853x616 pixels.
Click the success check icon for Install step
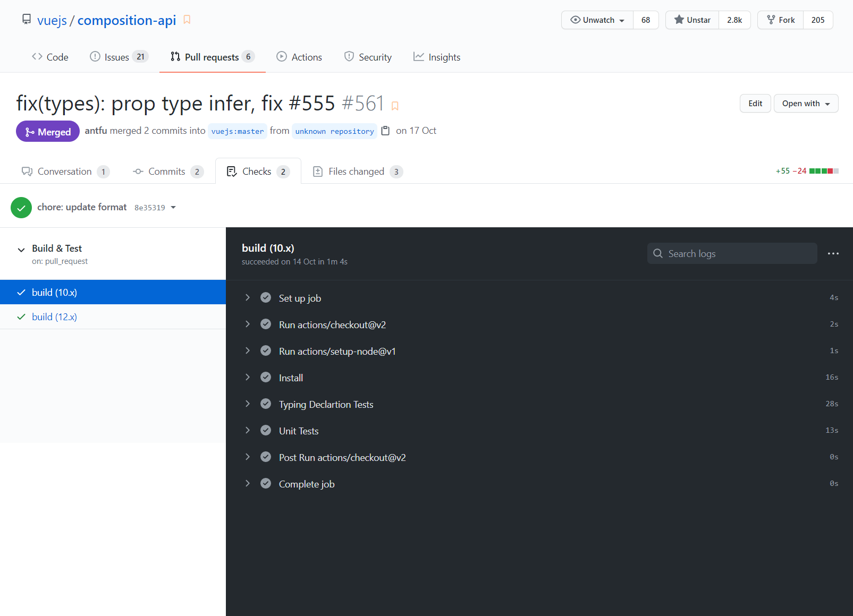click(x=266, y=378)
